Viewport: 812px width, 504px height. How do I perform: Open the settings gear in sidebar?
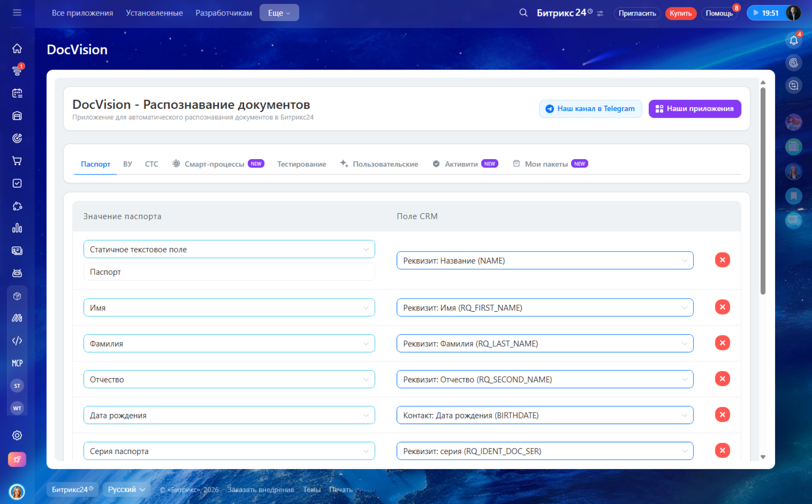pos(17,435)
